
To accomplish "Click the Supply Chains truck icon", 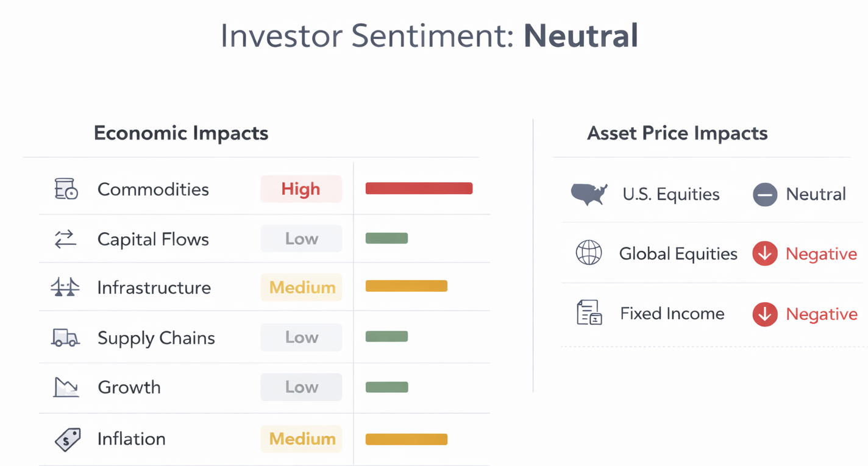I will tap(65, 337).
